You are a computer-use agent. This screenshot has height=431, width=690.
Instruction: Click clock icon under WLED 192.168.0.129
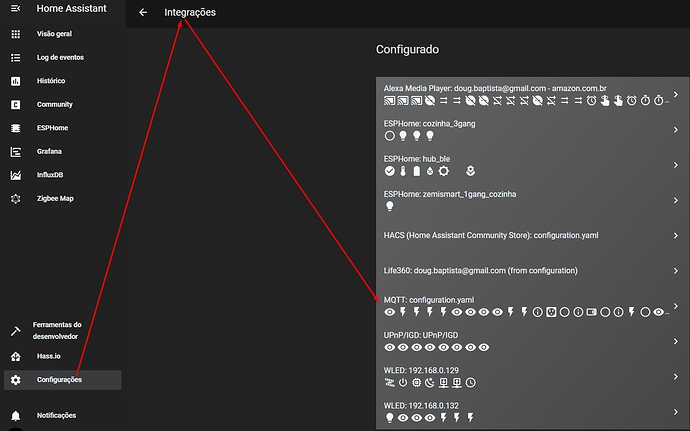point(470,383)
